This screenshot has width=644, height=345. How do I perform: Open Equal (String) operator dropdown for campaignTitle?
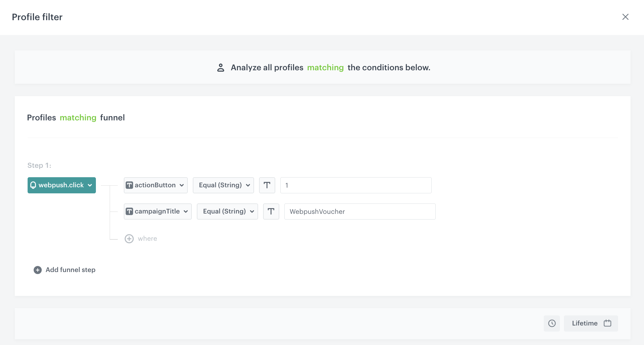(227, 211)
